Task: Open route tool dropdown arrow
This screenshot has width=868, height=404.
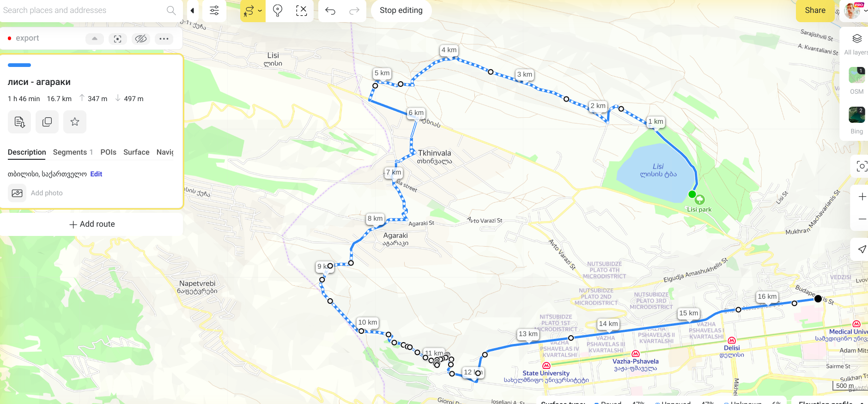Action: [x=260, y=11]
